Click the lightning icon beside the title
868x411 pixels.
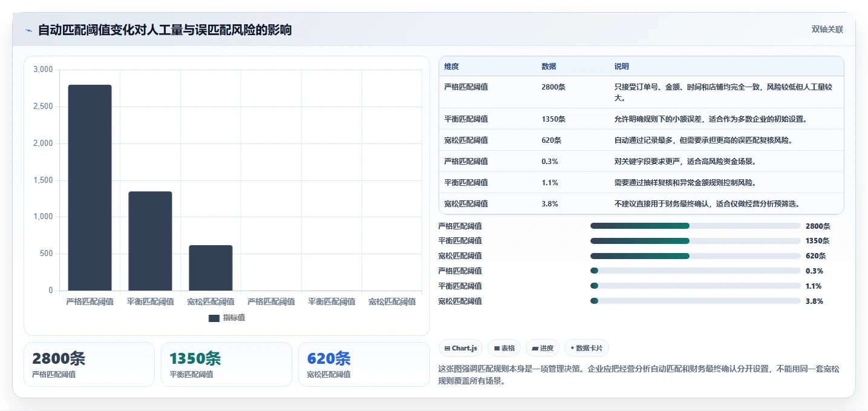[28, 30]
